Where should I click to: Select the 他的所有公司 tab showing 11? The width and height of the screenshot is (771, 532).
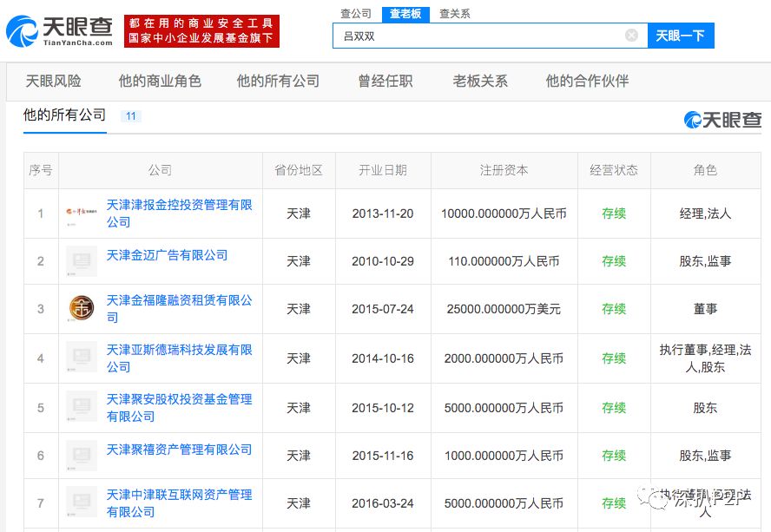click(64, 114)
